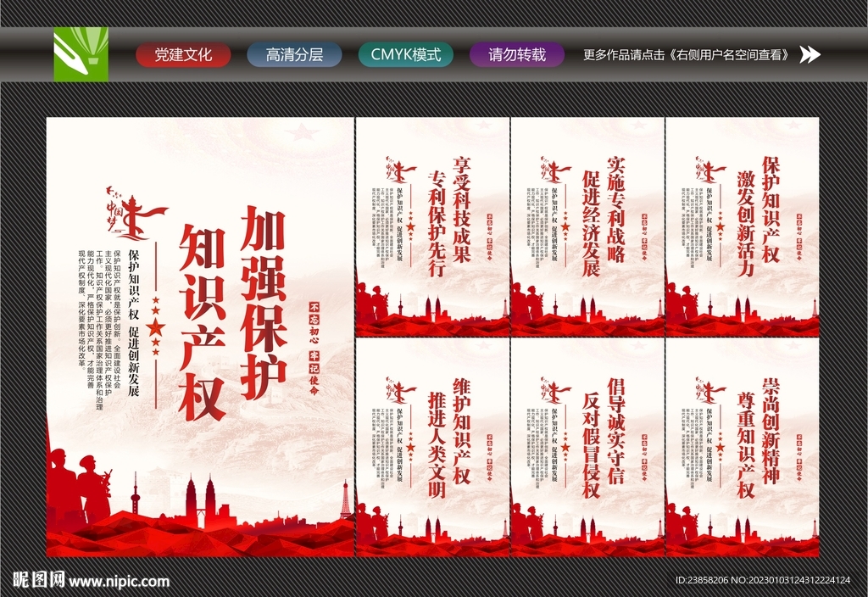Click the ID:23858206 number text
The width and height of the screenshot is (868, 597).
coord(702,580)
